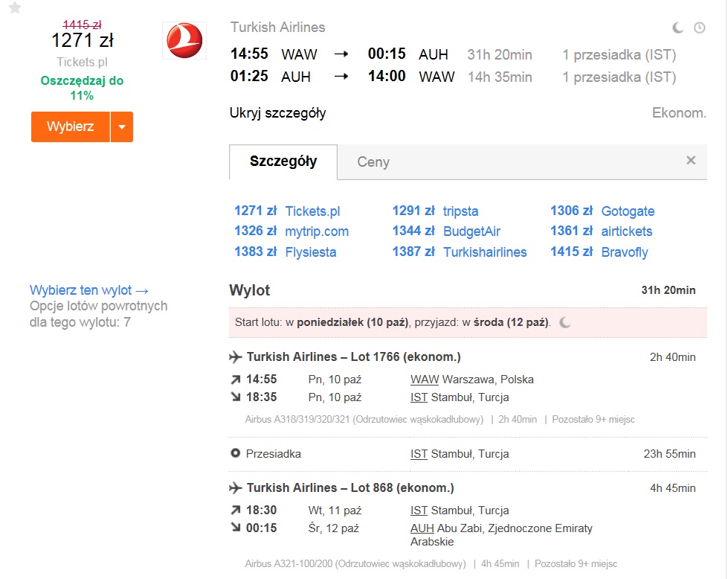Screen dimensions: 728x579
Task: Collapse details via Ukryj szczegóły
Action: pos(277,113)
